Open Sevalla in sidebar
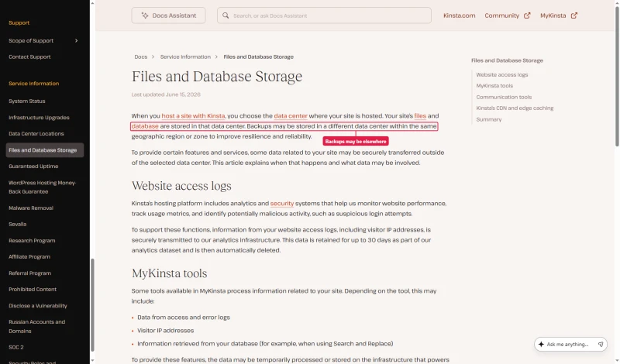The image size is (620, 364). pos(17,224)
